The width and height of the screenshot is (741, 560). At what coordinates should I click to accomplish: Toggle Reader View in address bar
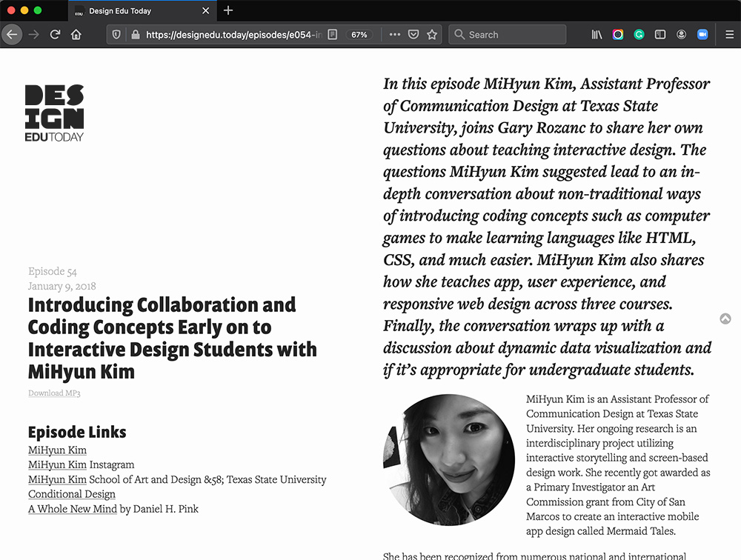[333, 35]
